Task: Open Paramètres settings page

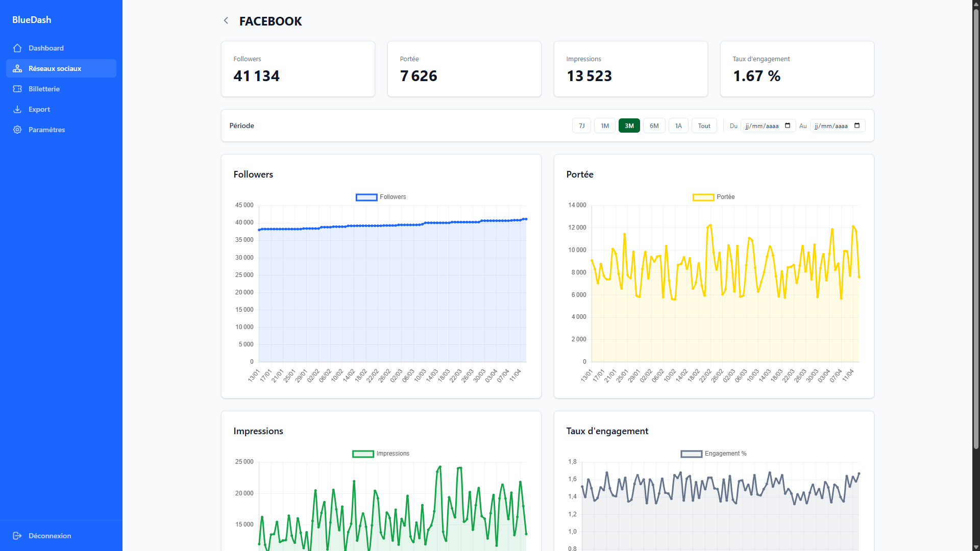Action: [61, 130]
